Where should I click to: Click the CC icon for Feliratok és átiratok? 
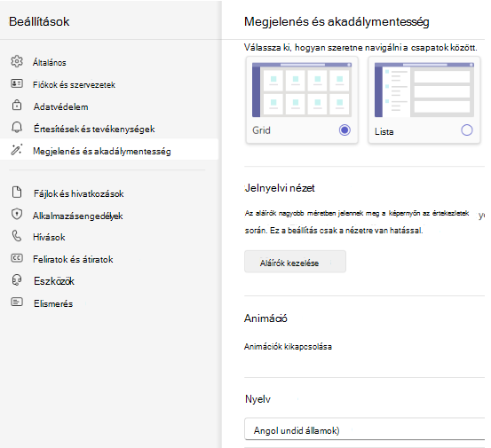click(x=17, y=258)
